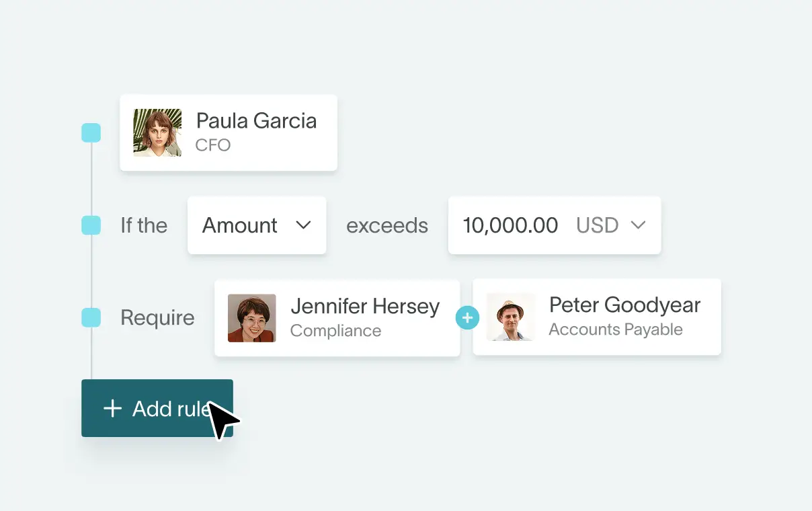This screenshot has height=511, width=812.
Task: Select the teal node marker on the Require row
Action: (x=91, y=317)
